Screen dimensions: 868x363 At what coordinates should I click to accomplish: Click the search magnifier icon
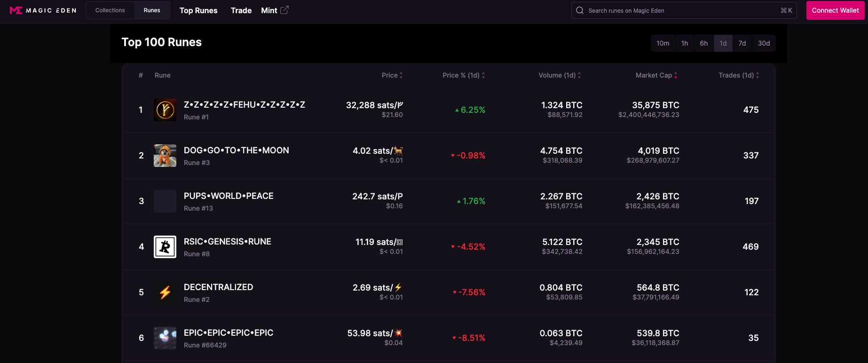pyautogui.click(x=580, y=10)
